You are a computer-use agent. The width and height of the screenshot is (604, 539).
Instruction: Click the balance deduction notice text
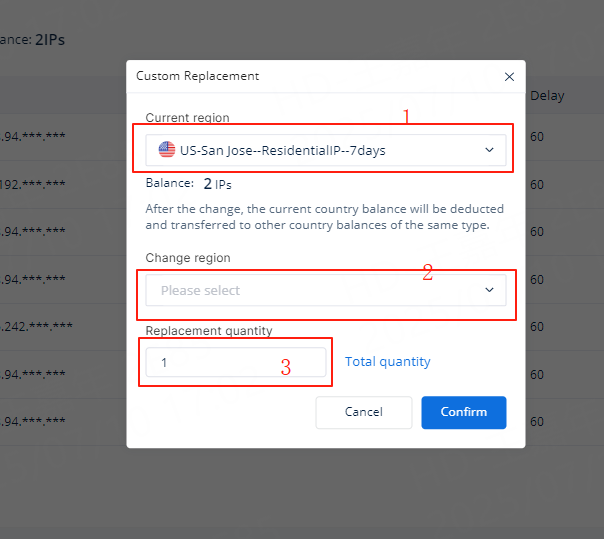[x=324, y=217]
